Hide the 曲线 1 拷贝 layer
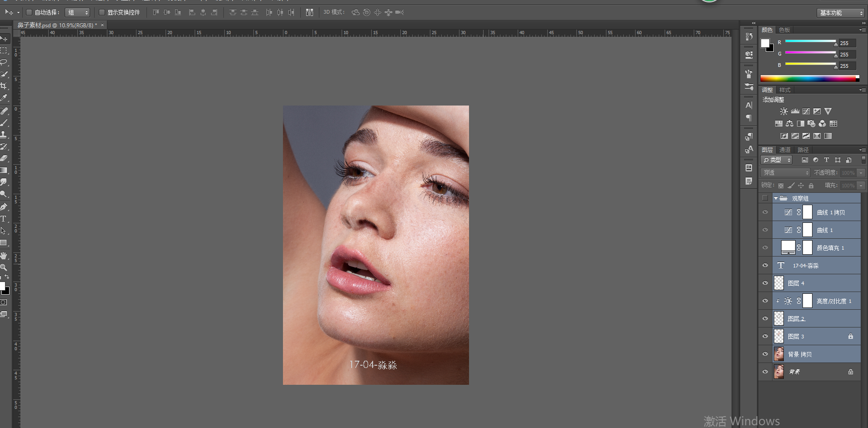The width and height of the screenshot is (868, 428). [765, 212]
